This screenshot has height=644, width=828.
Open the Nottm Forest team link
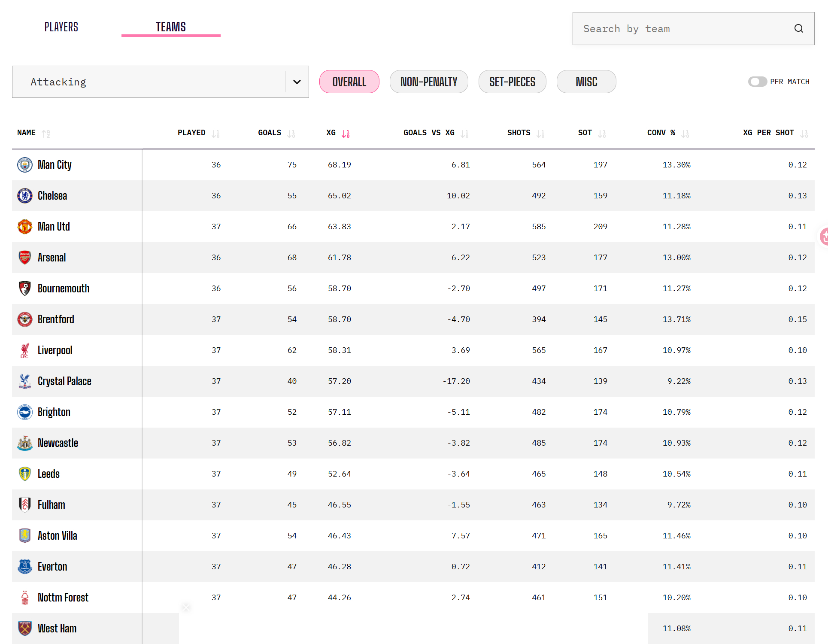tap(63, 598)
